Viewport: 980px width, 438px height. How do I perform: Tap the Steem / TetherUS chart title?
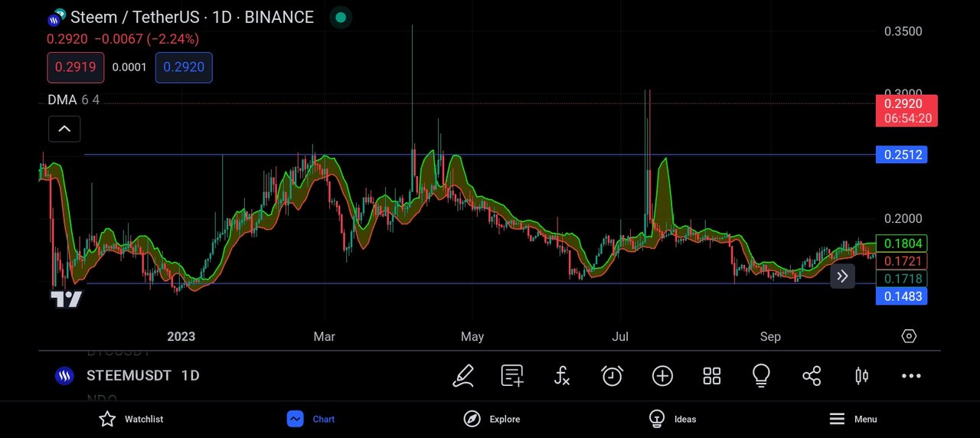coord(192,17)
